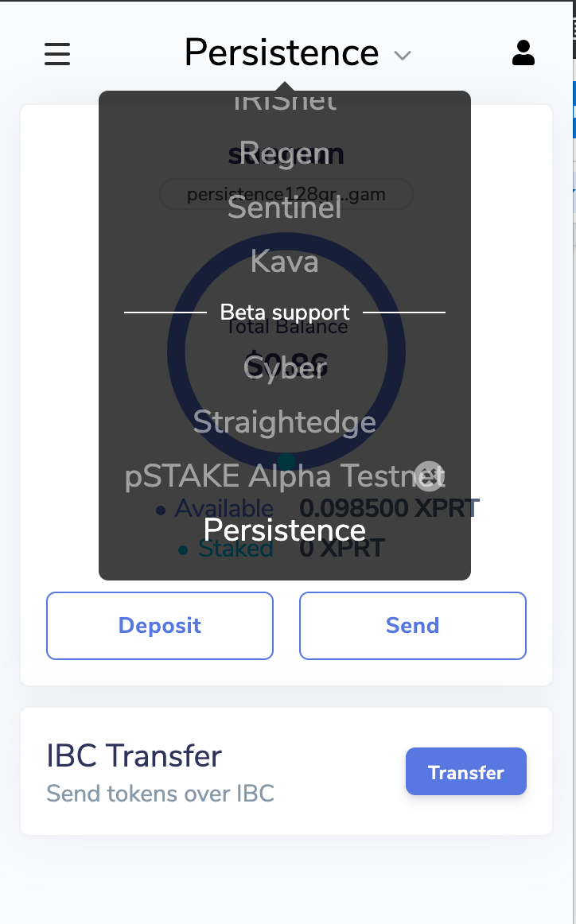Open the hamburger side menu

pos(57,53)
